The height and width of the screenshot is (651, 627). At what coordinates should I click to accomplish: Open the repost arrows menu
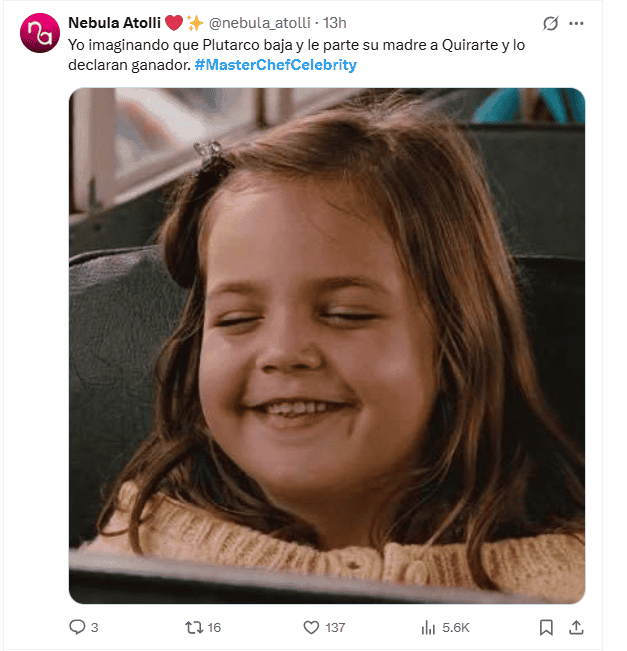[x=194, y=627]
